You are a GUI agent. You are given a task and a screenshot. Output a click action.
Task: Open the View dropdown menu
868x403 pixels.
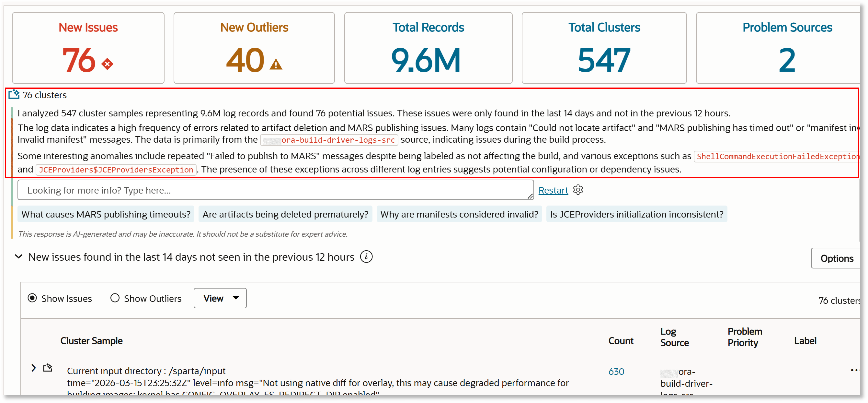click(220, 298)
